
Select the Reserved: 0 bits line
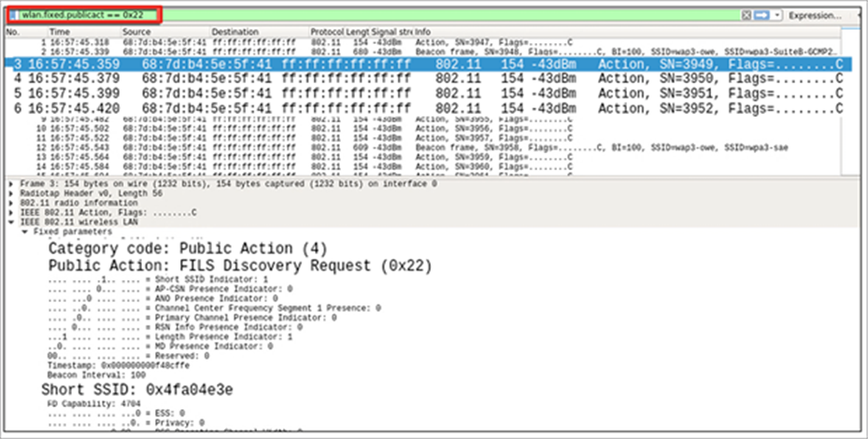pyautogui.click(x=128, y=356)
